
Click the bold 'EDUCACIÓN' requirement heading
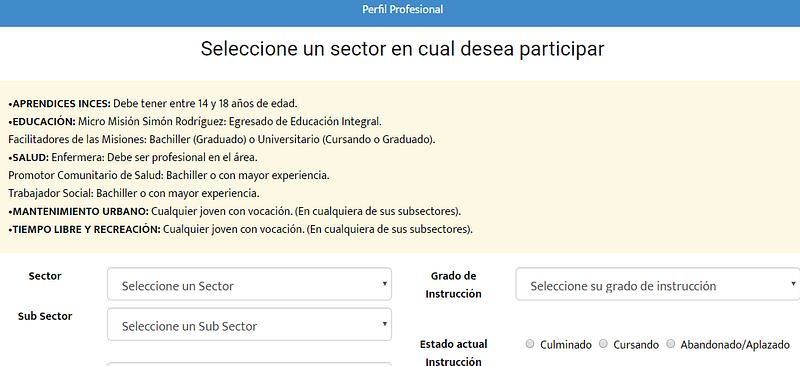point(43,121)
